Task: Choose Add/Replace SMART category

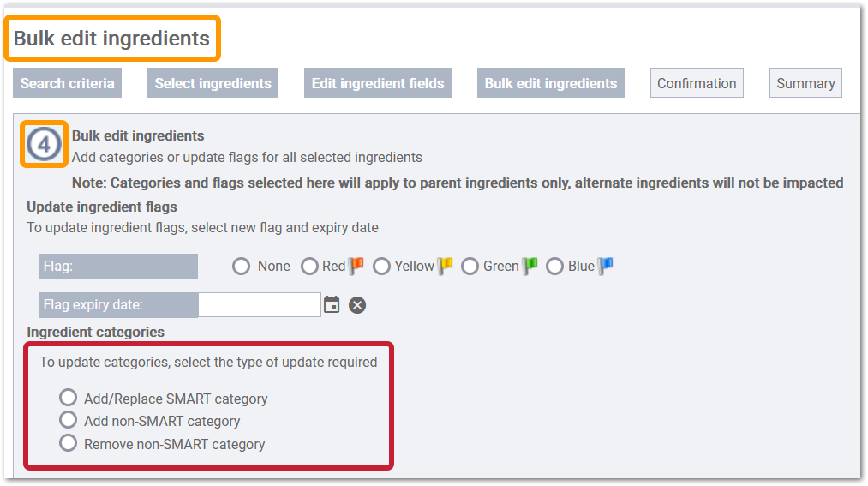Action: [68, 397]
